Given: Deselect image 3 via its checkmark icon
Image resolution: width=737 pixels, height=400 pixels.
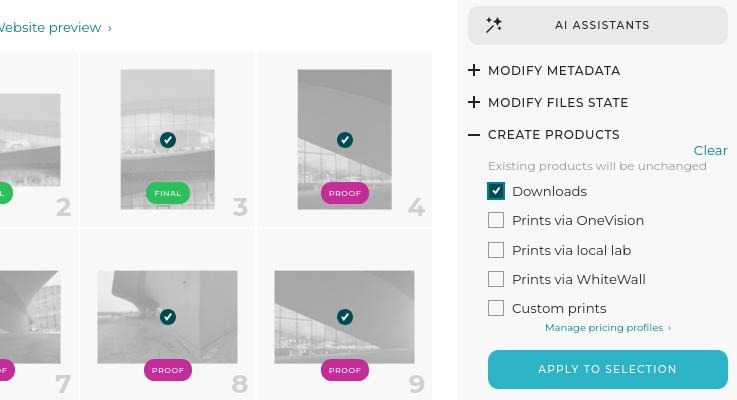Looking at the screenshot, I should pyautogui.click(x=168, y=140).
